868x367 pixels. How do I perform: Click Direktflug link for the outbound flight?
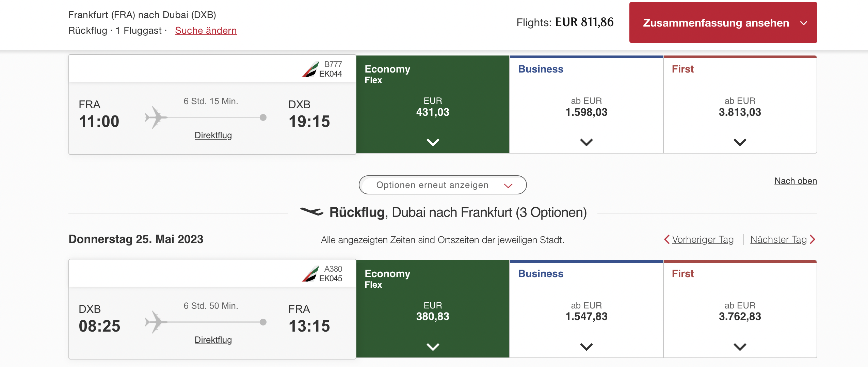click(213, 135)
